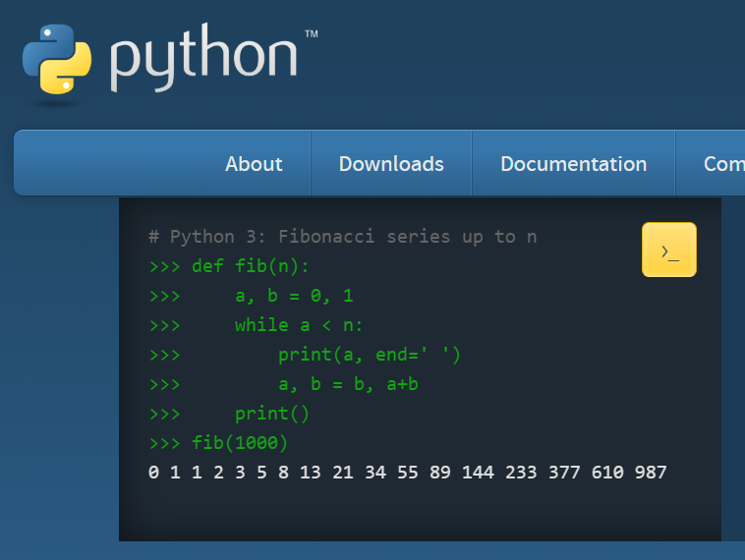
Task: Click the 'while a < n:' line
Action: tap(299, 325)
